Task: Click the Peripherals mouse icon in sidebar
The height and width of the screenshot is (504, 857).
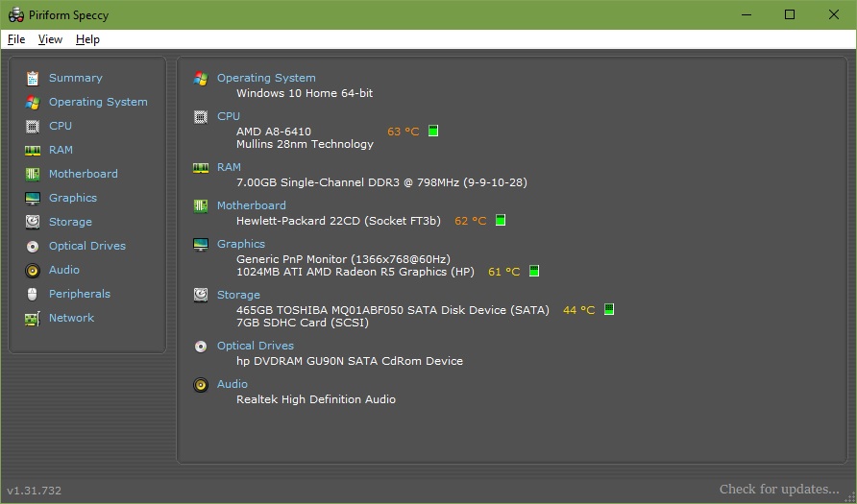Action: pyautogui.click(x=33, y=295)
